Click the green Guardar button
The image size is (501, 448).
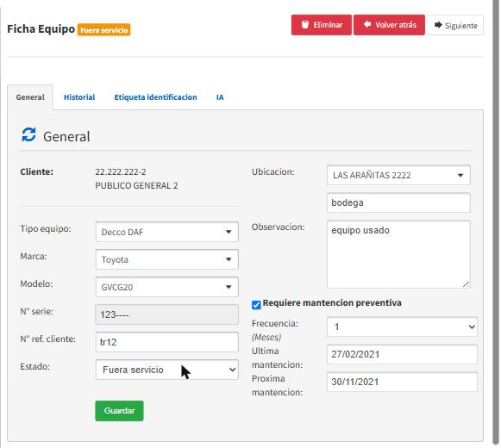tap(119, 411)
